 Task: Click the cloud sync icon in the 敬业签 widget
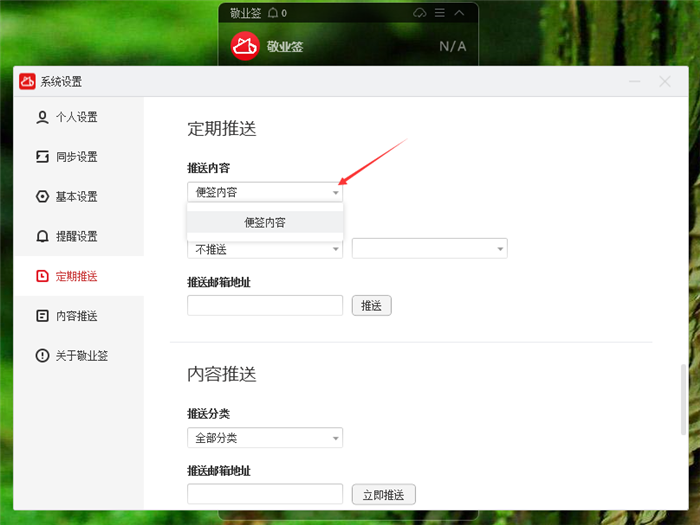tap(420, 13)
